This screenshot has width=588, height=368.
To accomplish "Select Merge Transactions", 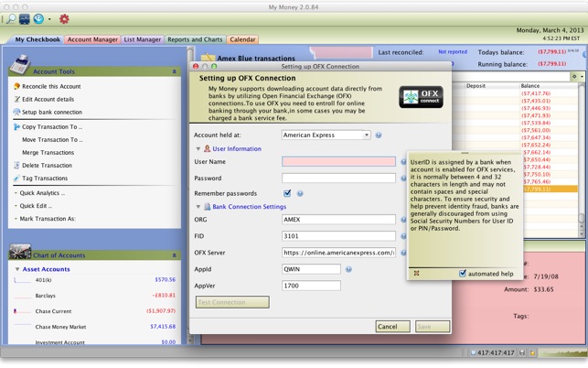I will click(x=48, y=153).
